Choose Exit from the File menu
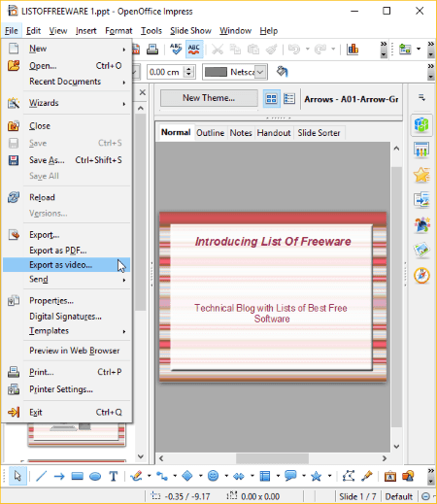The height and width of the screenshot is (504, 437). pos(66,412)
